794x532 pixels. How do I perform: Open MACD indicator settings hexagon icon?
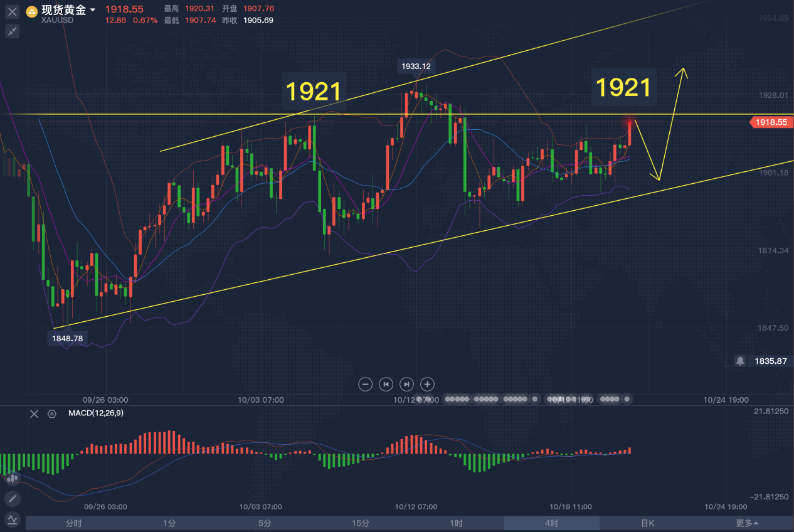(x=52, y=413)
